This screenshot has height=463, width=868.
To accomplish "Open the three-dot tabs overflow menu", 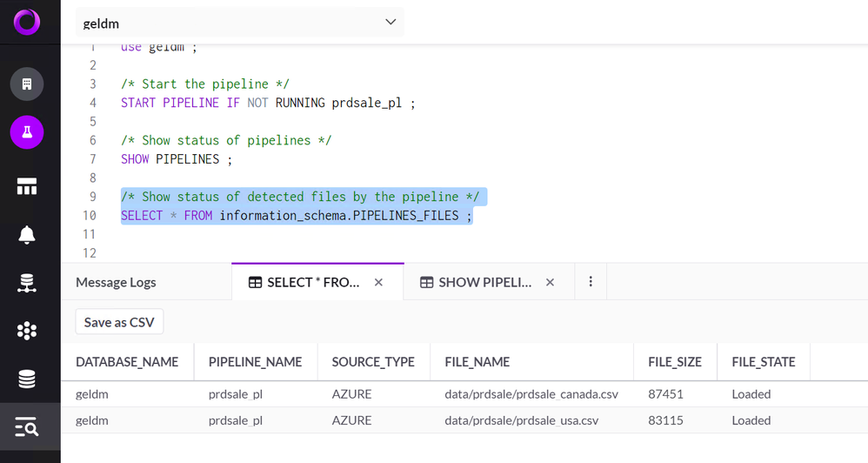I will (x=591, y=282).
